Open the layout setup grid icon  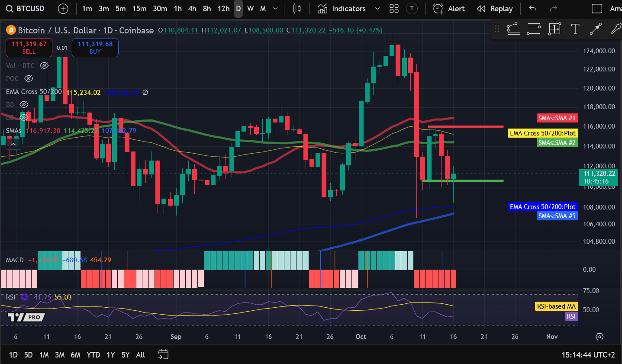tap(394, 9)
